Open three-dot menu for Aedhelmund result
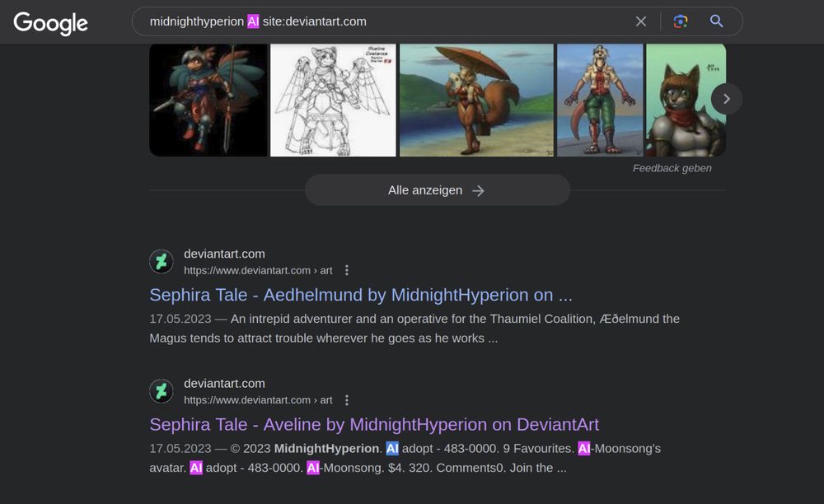 coord(346,270)
